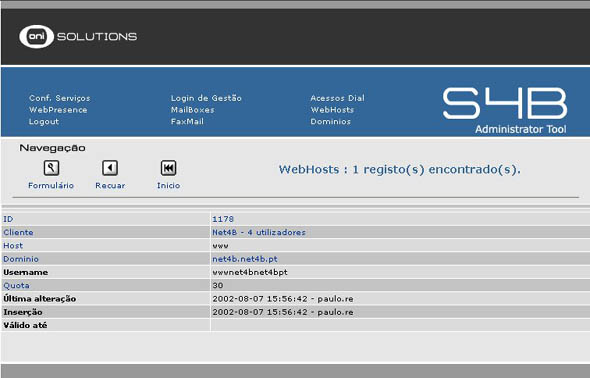Go to MailBoxes section
Viewport: 590px width, 378px height.
(x=192, y=110)
